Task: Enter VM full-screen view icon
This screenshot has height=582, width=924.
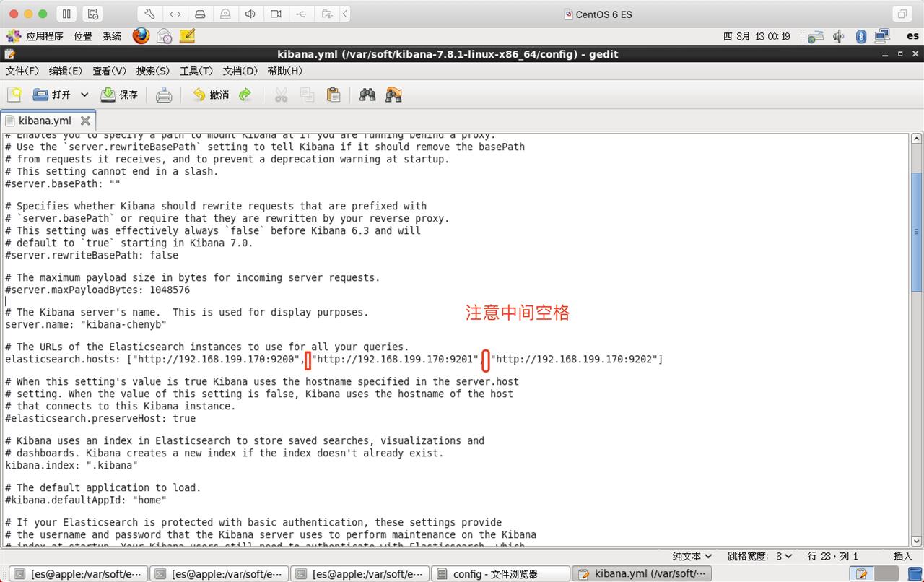Action: [x=902, y=14]
